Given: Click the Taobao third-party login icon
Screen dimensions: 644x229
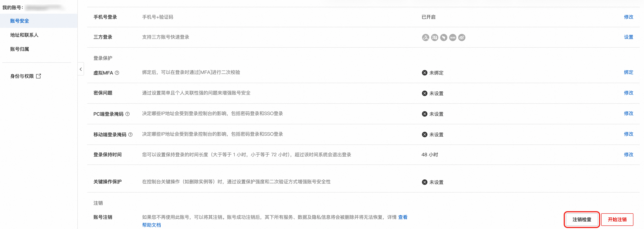Looking at the screenshot, I should coord(435,37).
